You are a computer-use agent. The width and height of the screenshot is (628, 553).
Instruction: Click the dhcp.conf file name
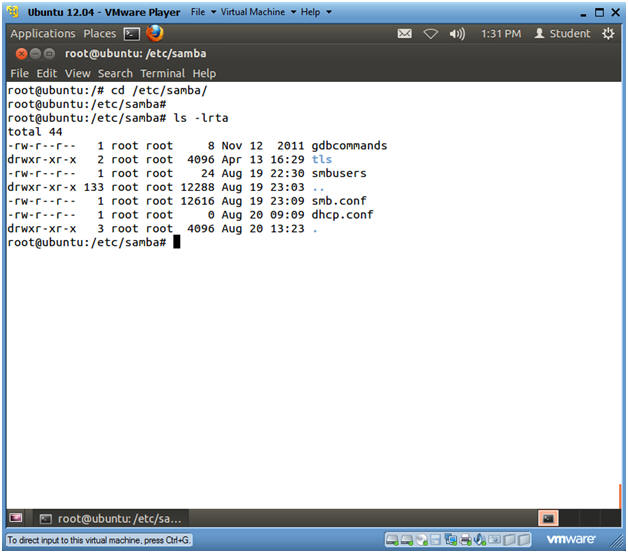pos(342,215)
